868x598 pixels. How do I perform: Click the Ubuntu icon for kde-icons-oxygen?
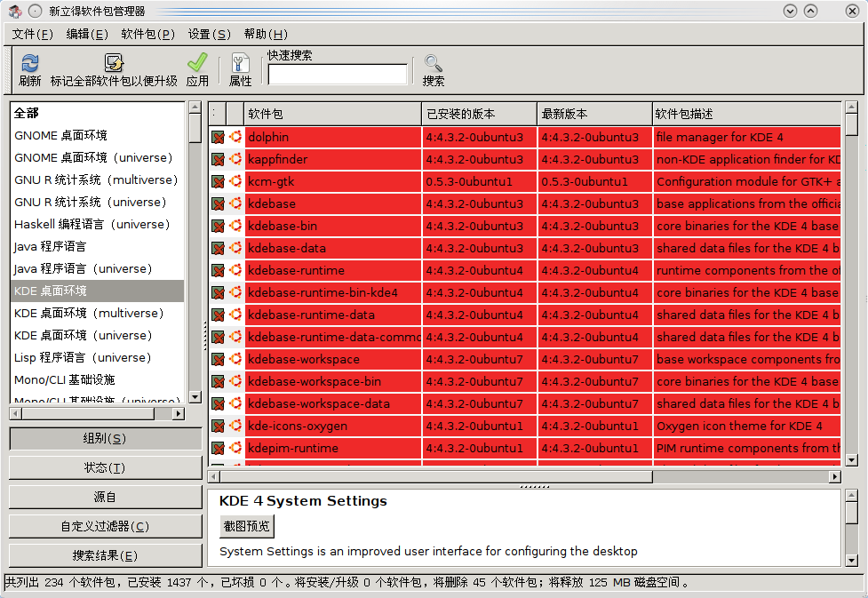click(235, 426)
